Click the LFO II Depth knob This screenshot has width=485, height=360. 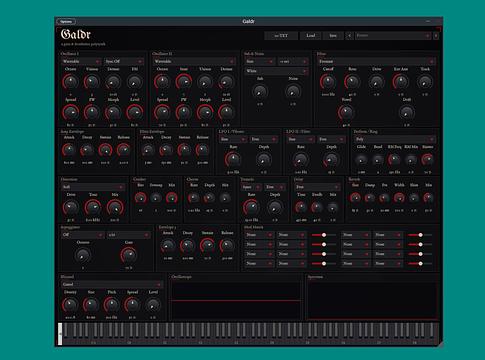331,160
